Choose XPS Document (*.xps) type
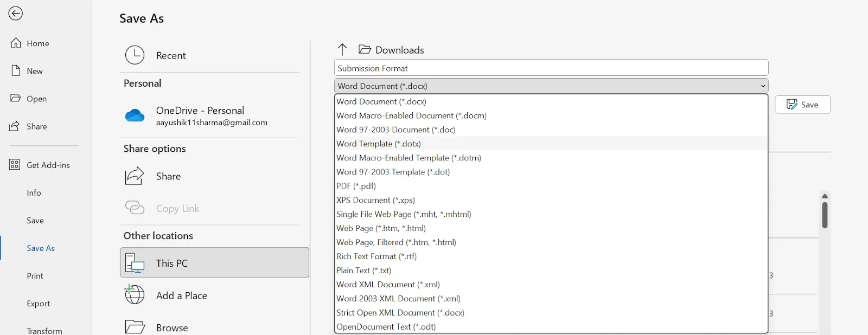 (x=551, y=200)
